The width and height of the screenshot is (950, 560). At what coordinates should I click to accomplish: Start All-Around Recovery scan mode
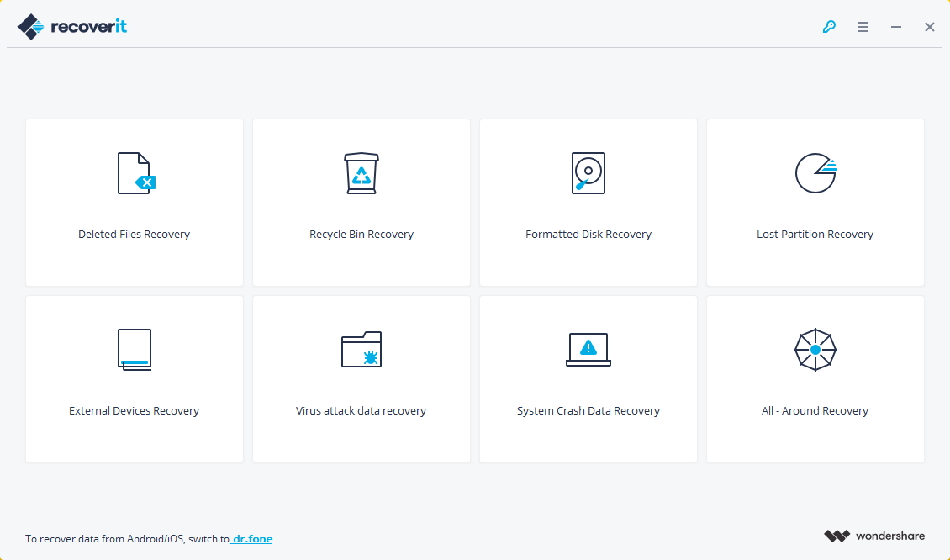(x=815, y=378)
